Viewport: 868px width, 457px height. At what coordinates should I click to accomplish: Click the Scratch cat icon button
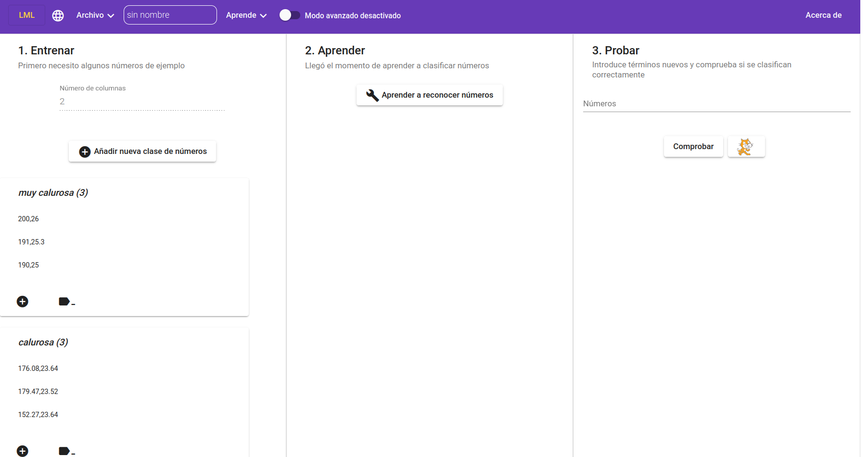point(746,147)
